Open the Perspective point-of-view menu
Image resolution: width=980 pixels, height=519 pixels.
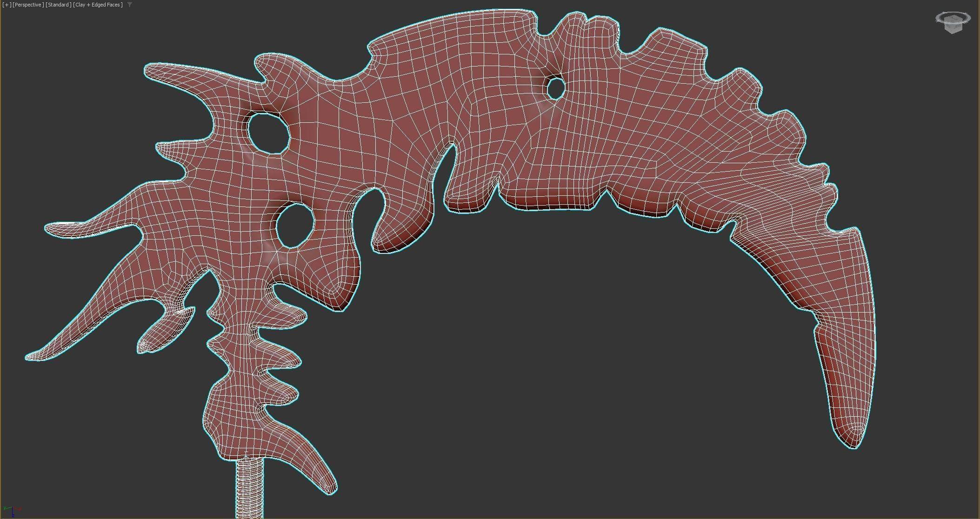(28, 5)
